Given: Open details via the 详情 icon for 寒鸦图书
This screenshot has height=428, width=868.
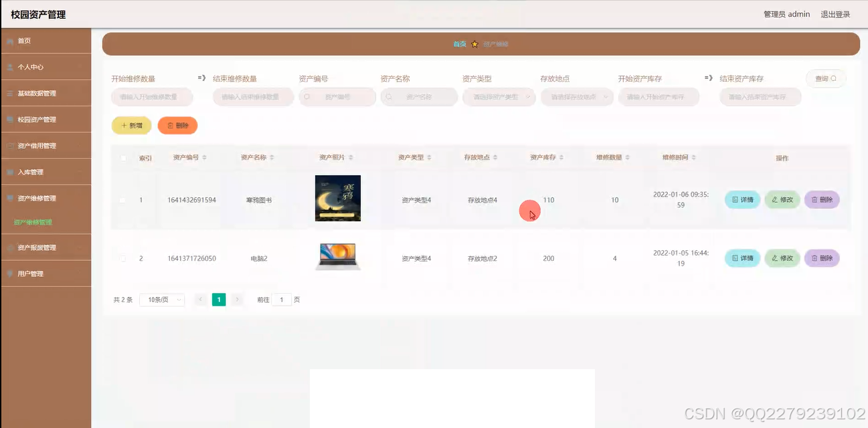Looking at the screenshot, I should pos(742,199).
